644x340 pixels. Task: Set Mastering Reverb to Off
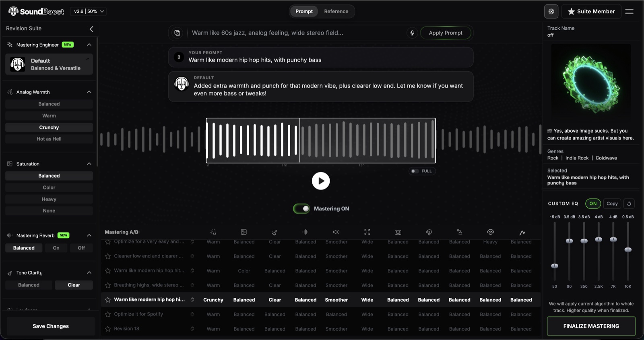pyautogui.click(x=81, y=248)
